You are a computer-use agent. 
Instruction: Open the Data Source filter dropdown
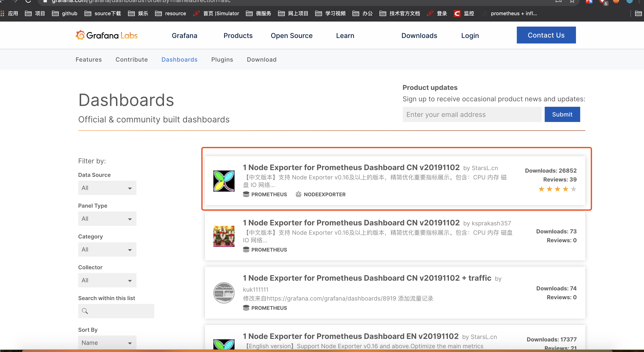(107, 188)
